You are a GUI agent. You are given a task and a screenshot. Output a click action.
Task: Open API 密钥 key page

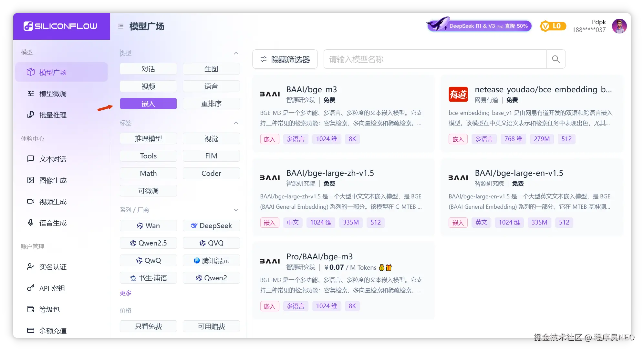(x=52, y=288)
